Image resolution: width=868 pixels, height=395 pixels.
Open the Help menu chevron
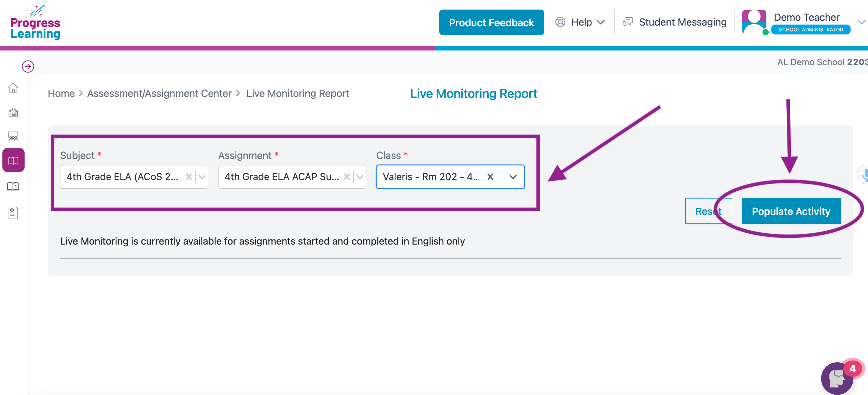click(x=601, y=22)
